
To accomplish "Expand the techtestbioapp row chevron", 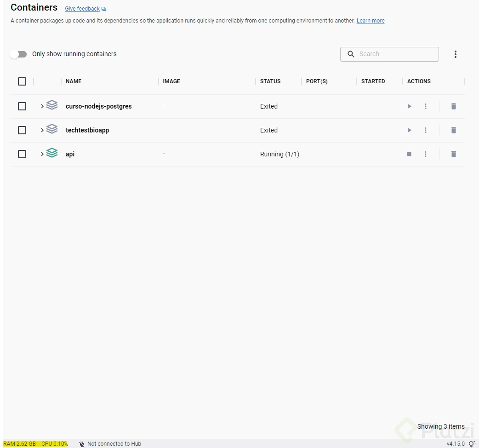I will (42, 130).
